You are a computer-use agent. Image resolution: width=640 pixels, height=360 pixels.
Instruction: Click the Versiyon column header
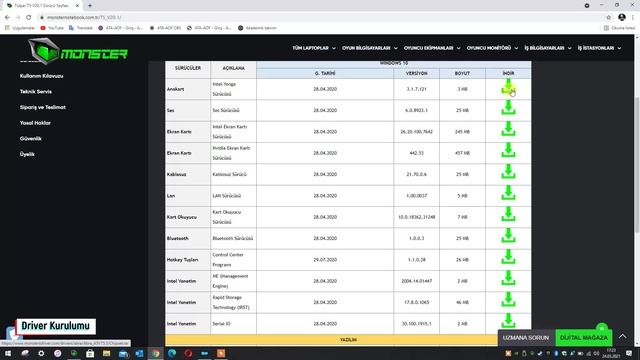tap(416, 73)
